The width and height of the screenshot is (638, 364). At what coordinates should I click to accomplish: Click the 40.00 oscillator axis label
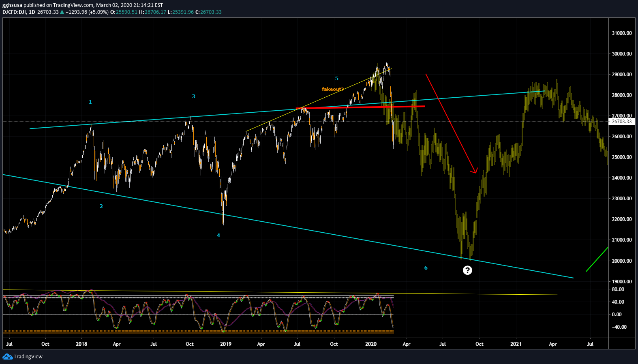point(618,302)
